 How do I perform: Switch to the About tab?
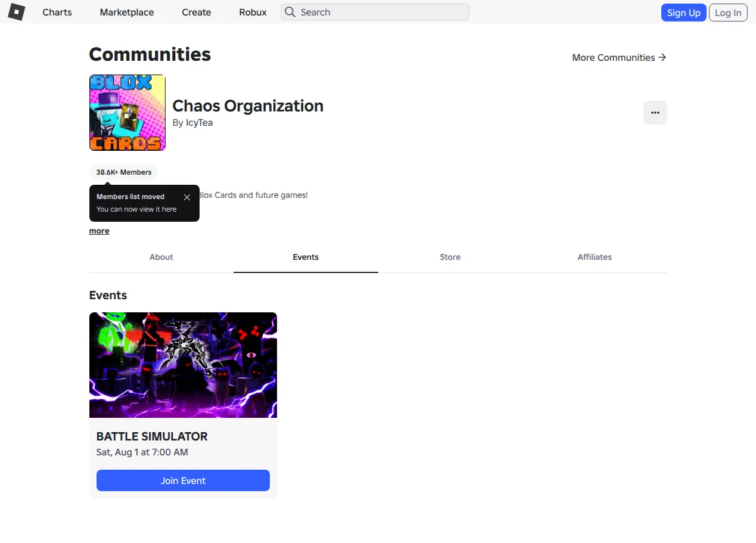(x=161, y=257)
